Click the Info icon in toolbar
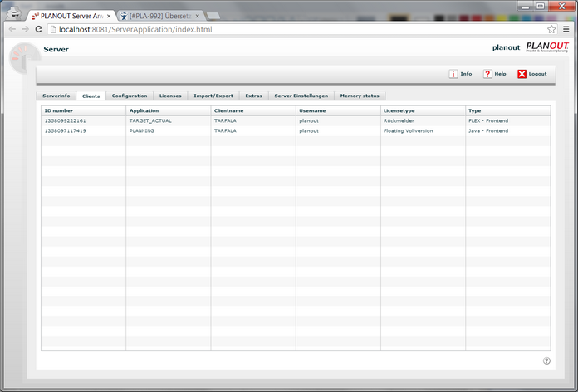Image resolution: width=578 pixels, height=392 pixels. [453, 74]
